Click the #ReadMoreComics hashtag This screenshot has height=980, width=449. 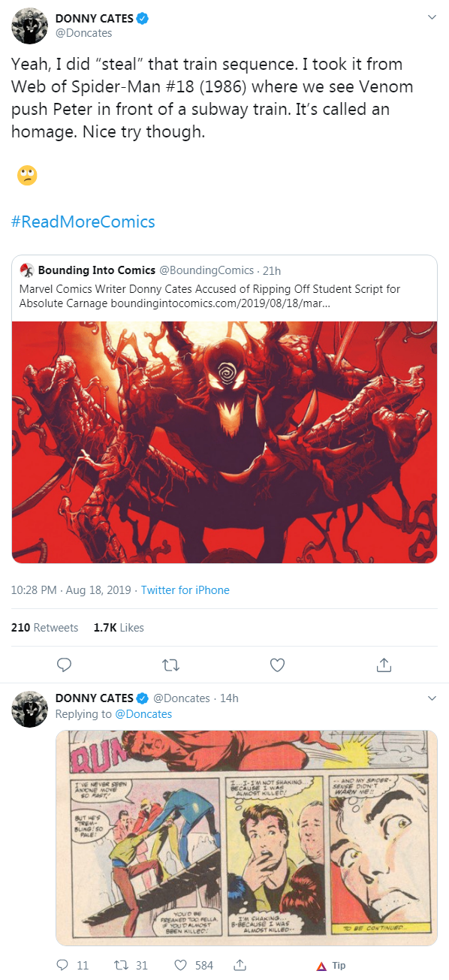(83, 222)
